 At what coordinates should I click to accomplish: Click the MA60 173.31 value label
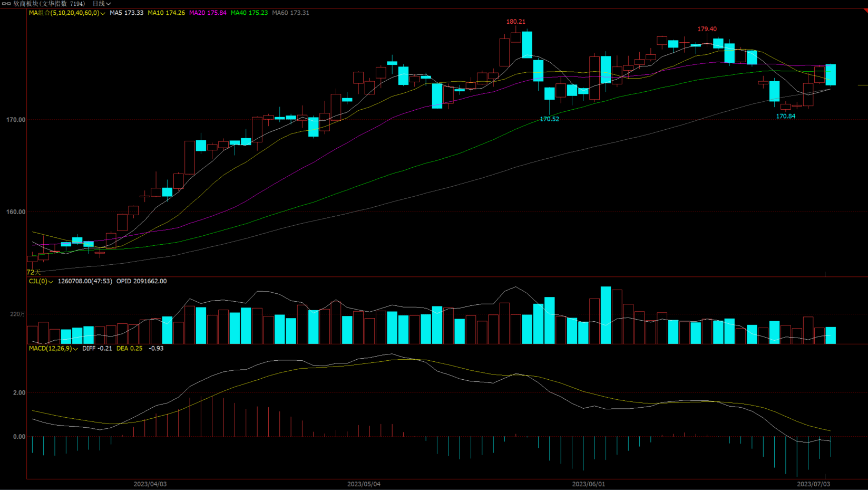click(291, 13)
